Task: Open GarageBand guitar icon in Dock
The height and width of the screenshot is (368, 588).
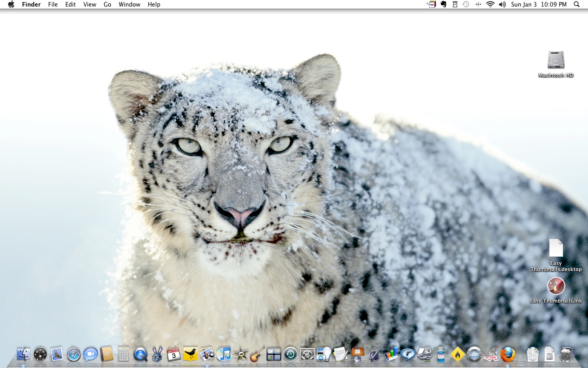Action: tap(257, 354)
